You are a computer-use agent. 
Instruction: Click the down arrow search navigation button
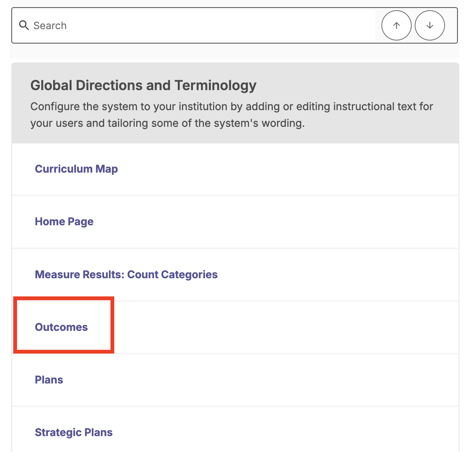coord(429,25)
